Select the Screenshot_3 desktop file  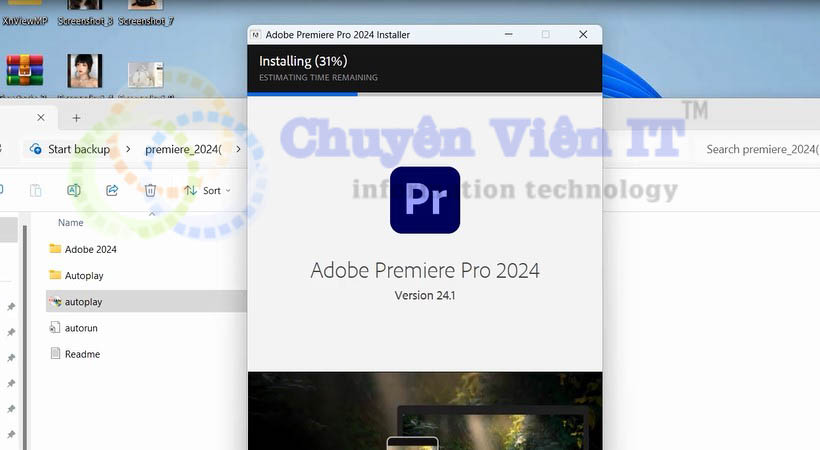tap(84, 12)
